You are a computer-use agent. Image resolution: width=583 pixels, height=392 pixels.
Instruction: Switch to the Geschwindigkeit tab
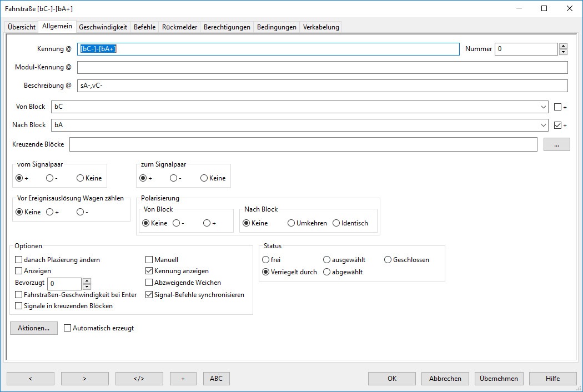click(103, 27)
